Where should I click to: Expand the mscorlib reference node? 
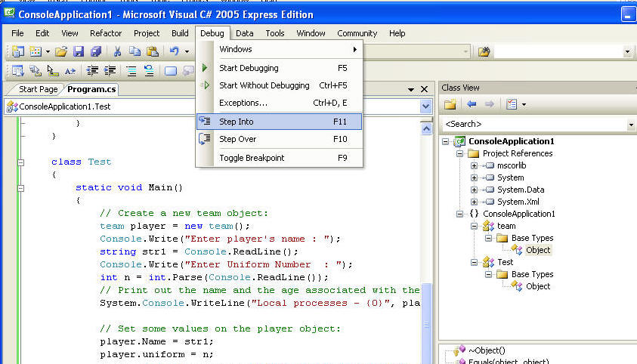474,165
